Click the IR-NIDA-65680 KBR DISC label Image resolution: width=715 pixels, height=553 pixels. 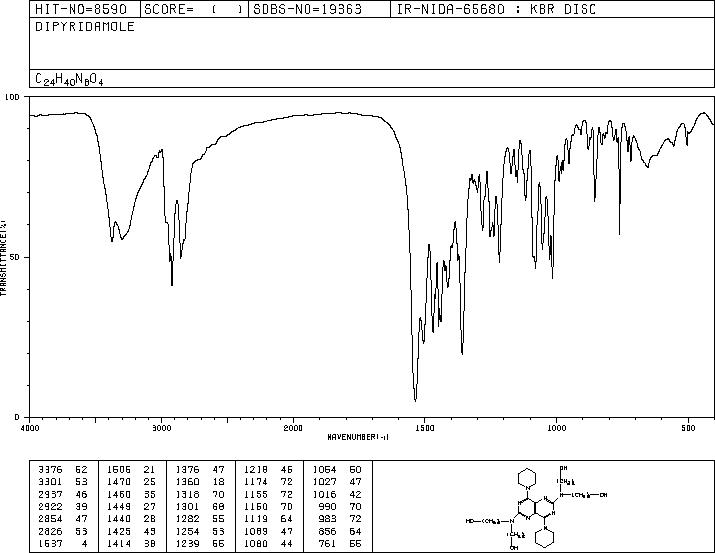pos(496,9)
